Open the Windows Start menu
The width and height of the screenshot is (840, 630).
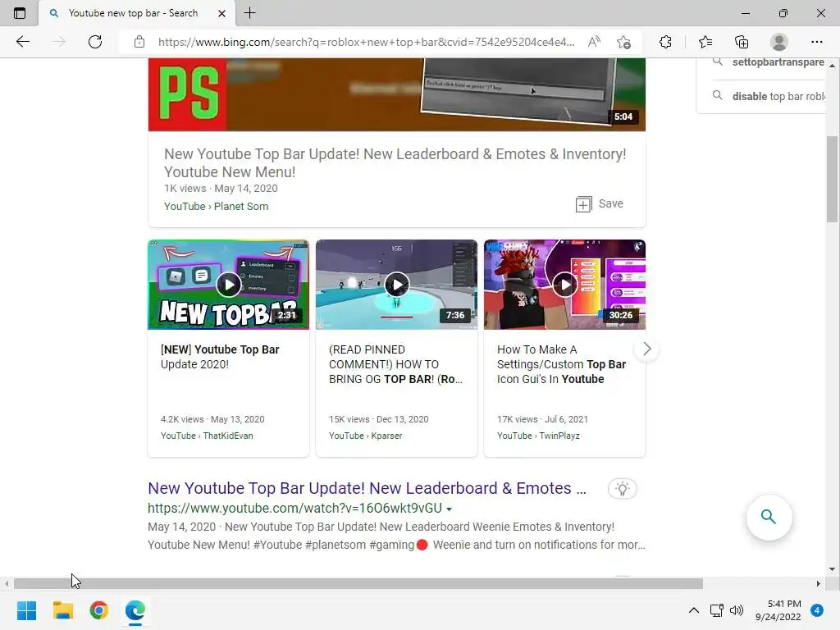pyautogui.click(x=26, y=610)
